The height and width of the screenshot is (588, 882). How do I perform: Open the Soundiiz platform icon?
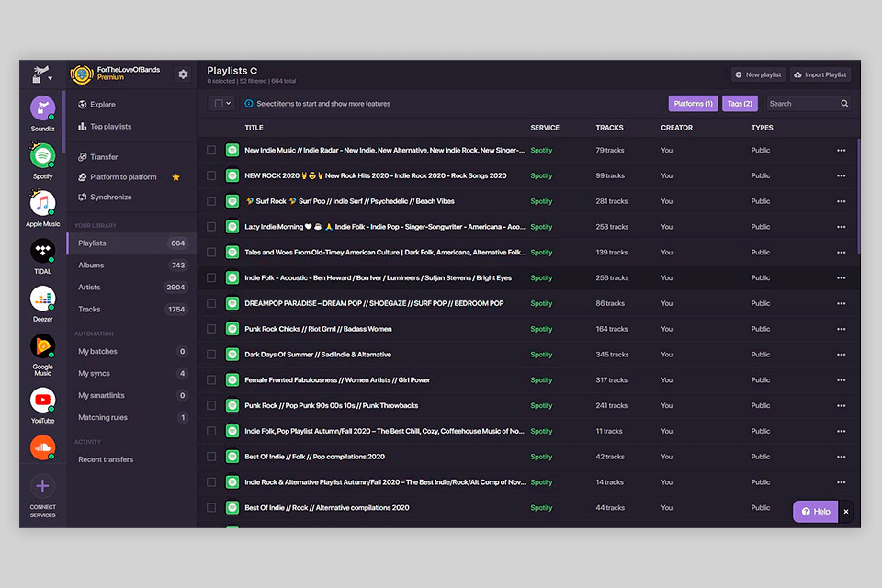point(43,108)
